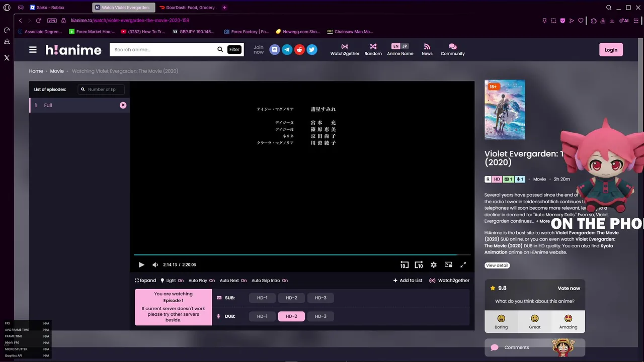Toggle Auto Next setting
Viewport: 644px width, 362px height.
coord(233,281)
